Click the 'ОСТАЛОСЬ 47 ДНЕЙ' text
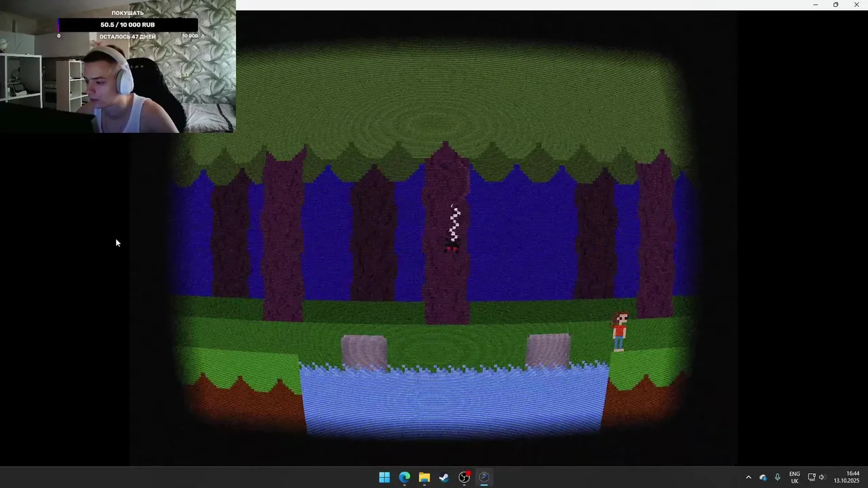 coord(127,37)
